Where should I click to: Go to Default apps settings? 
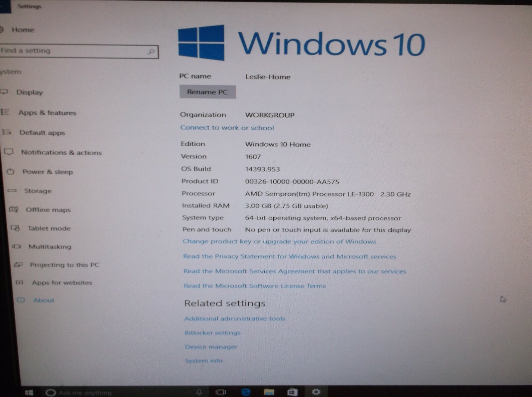click(42, 133)
